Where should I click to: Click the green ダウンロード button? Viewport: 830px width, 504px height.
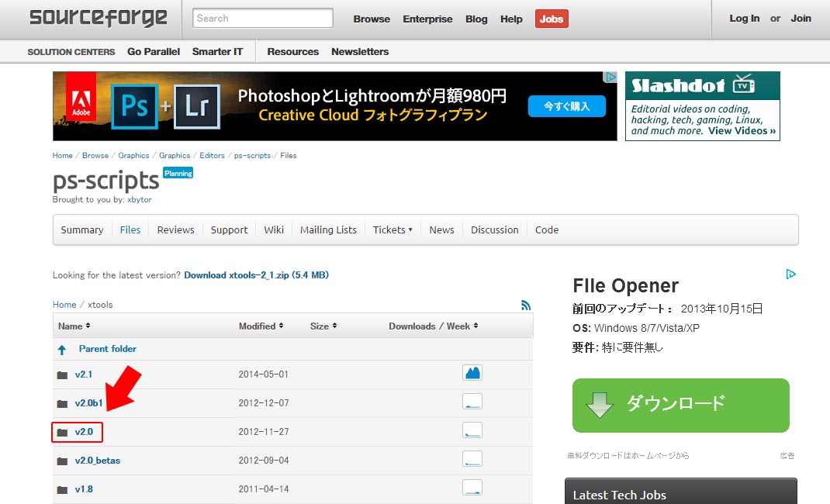tap(681, 405)
